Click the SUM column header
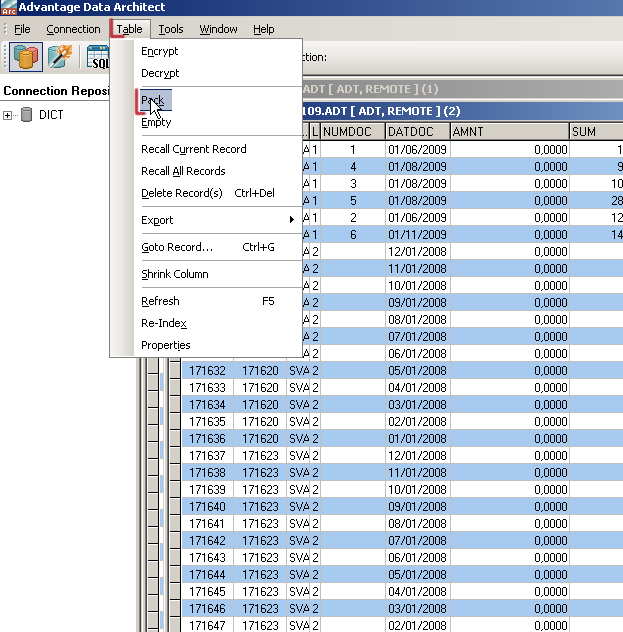The width and height of the screenshot is (623, 632). (596, 132)
